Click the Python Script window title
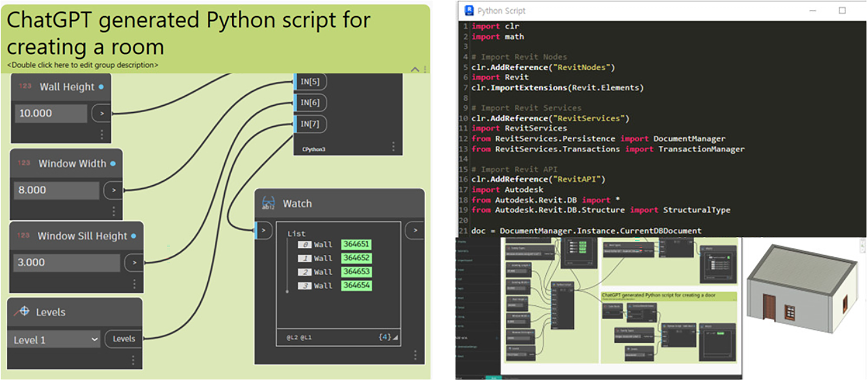The height and width of the screenshot is (381, 868). pos(501,11)
